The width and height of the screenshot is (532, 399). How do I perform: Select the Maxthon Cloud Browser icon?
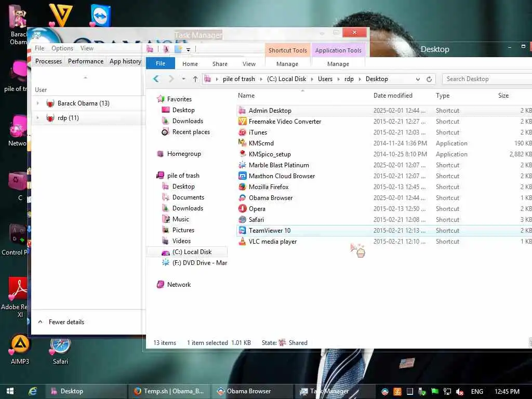(242, 176)
